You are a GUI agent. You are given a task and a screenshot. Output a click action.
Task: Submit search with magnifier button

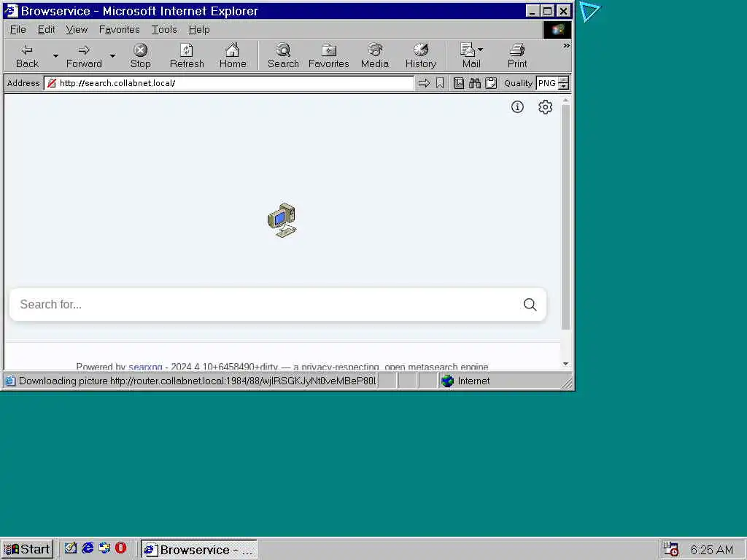pos(530,304)
